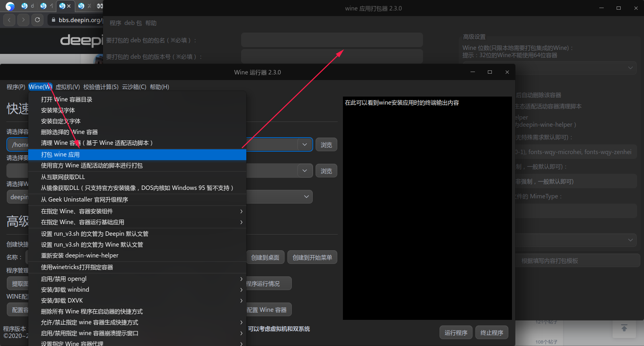Open the 程序(P) menu in Wine 运行器
Image resolution: width=644 pixels, height=346 pixels.
(16, 87)
